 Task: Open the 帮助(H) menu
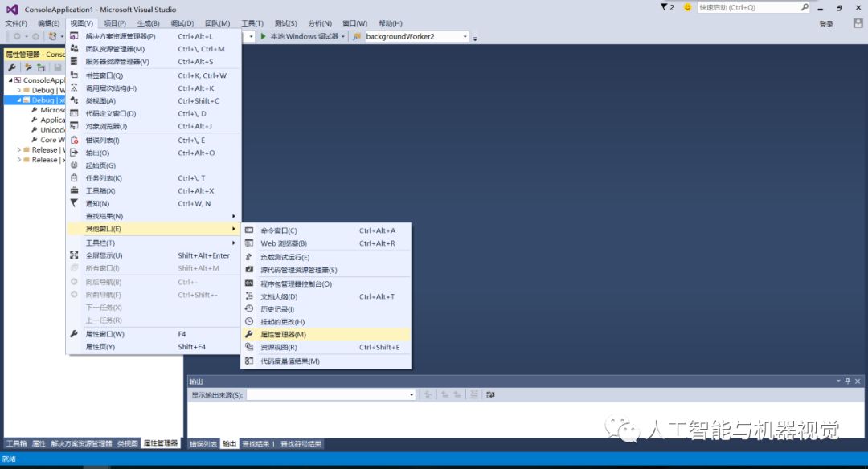pyautogui.click(x=391, y=23)
